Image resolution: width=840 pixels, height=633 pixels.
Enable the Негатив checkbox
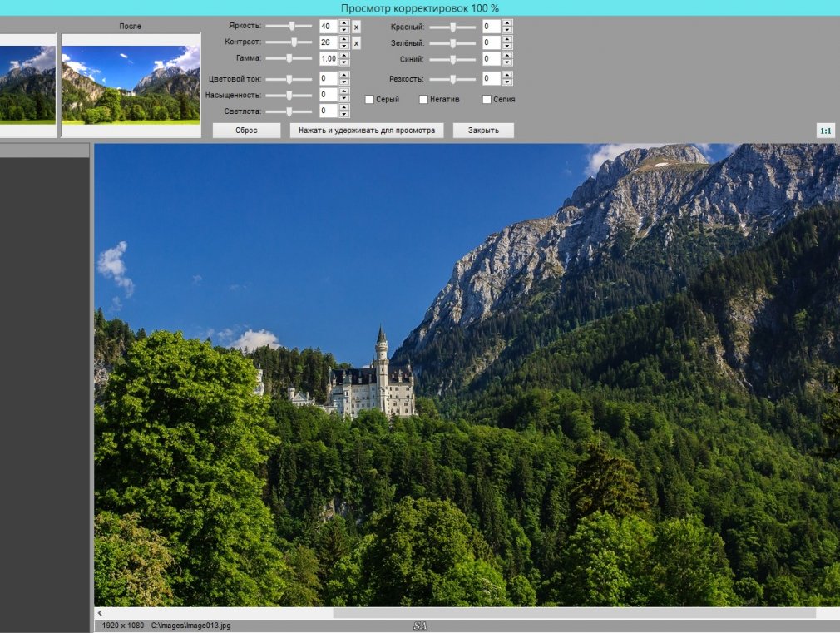pos(423,99)
